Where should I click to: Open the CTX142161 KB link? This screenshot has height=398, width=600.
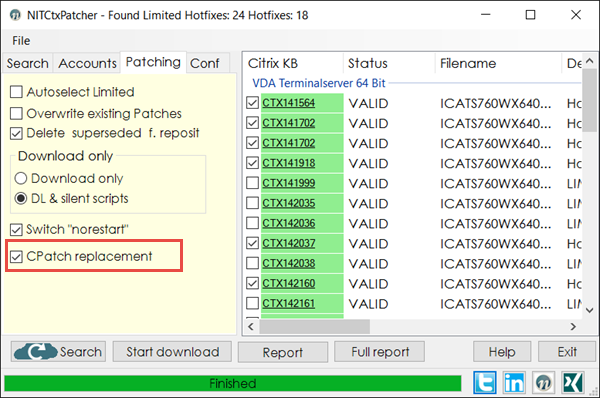(289, 303)
